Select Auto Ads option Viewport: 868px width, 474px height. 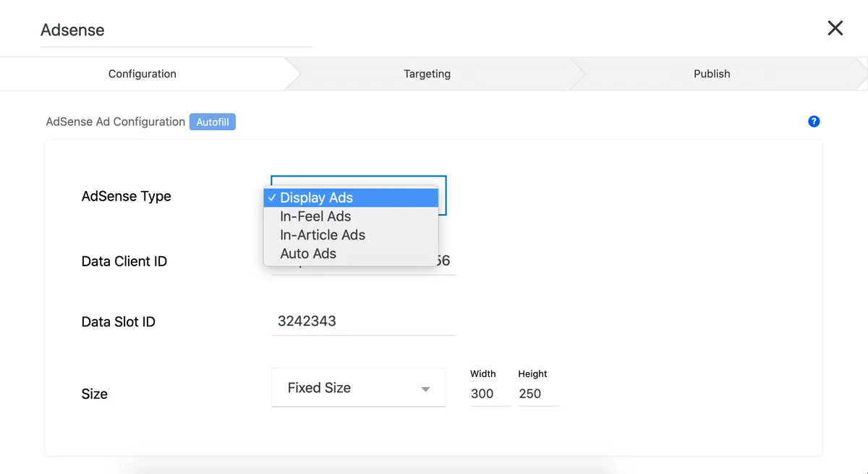pyautogui.click(x=351, y=254)
